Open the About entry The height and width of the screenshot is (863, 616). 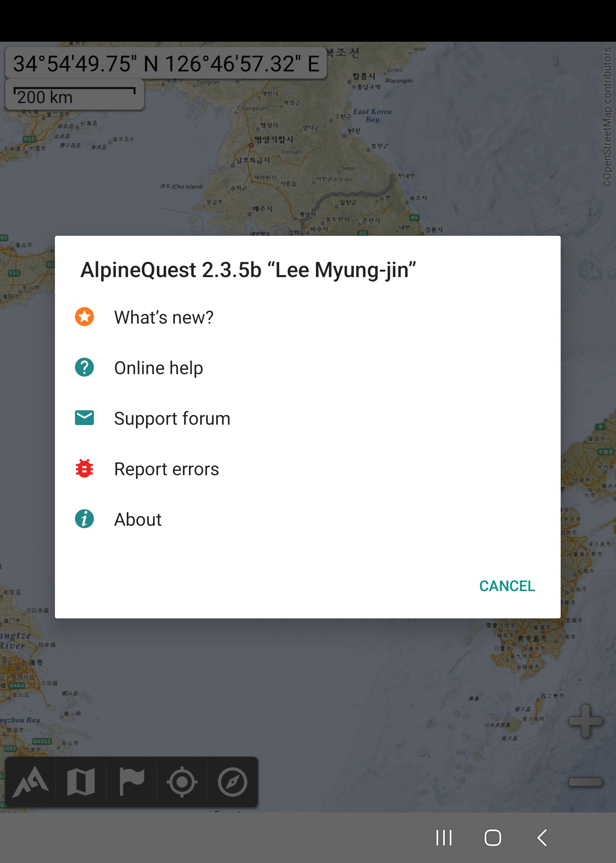(x=138, y=520)
